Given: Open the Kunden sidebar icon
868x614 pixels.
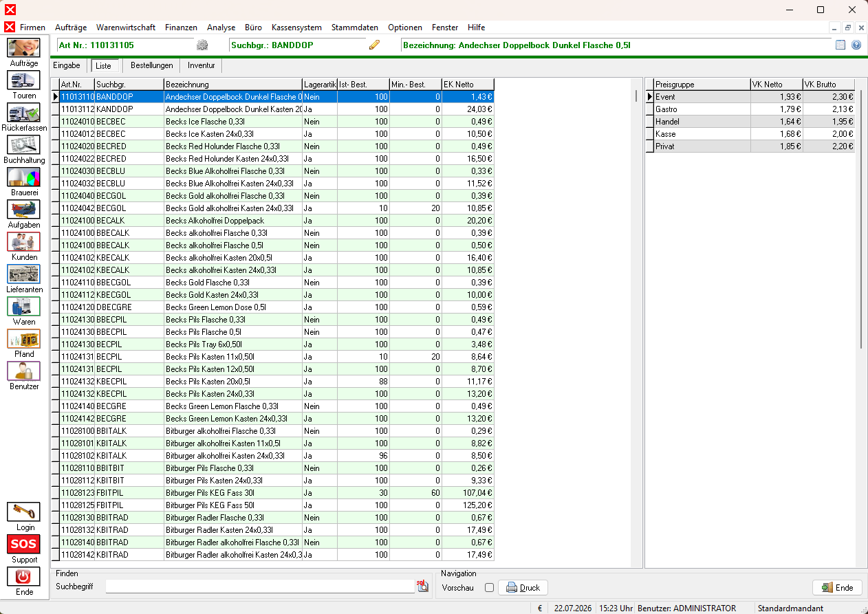Looking at the screenshot, I should click(x=24, y=241).
